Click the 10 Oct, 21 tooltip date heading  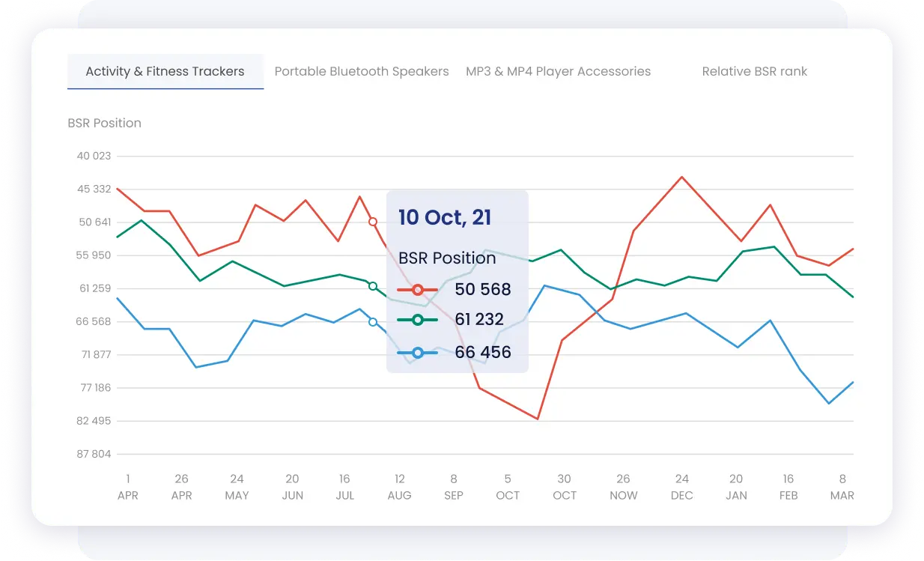tap(444, 218)
